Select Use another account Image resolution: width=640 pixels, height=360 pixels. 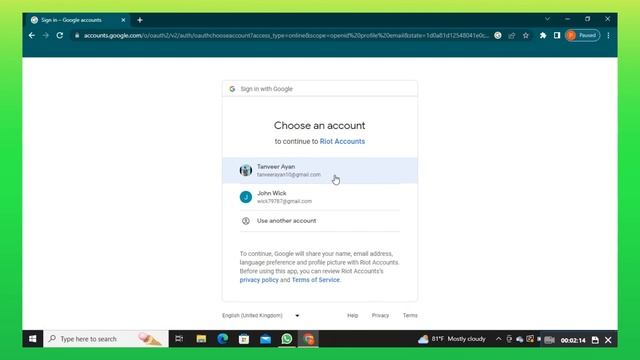coord(320,221)
